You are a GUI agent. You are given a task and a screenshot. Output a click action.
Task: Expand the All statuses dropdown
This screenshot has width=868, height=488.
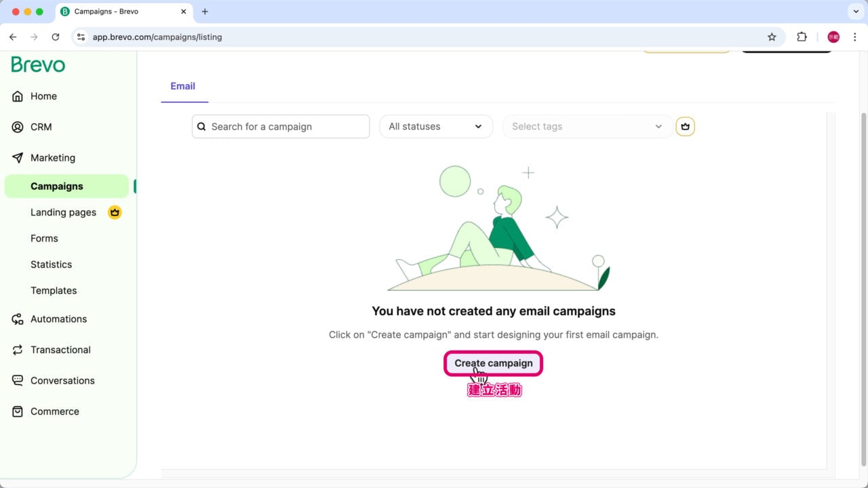click(x=435, y=127)
